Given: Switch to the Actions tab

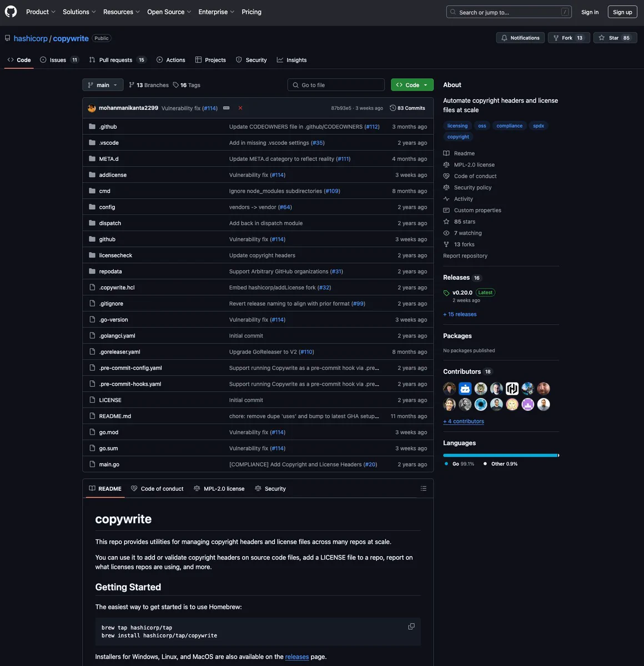Looking at the screenshot, I should (171, 60).
